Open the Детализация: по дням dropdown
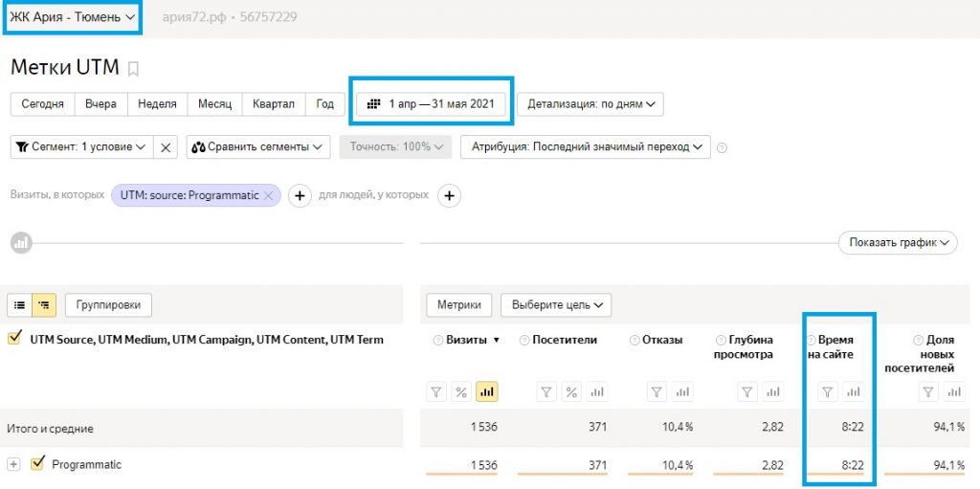This screenshot has width=980, height=489. 590,104
